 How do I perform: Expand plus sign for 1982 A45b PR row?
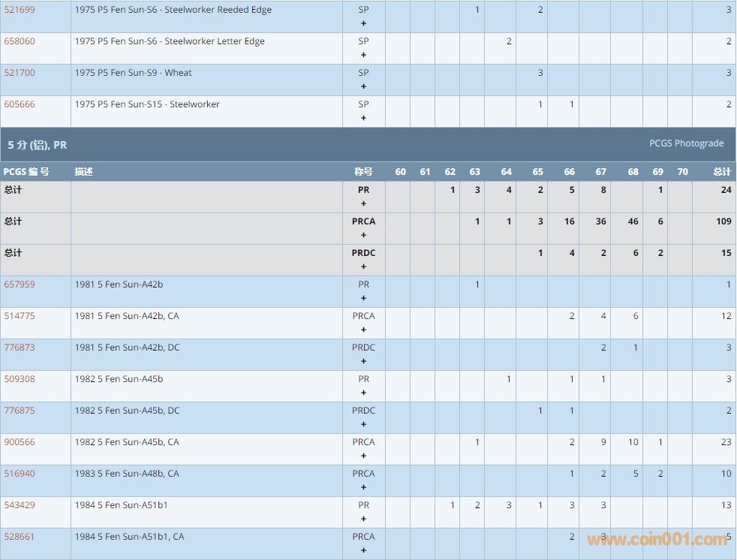pyautogui.click(x=364, y=393)
